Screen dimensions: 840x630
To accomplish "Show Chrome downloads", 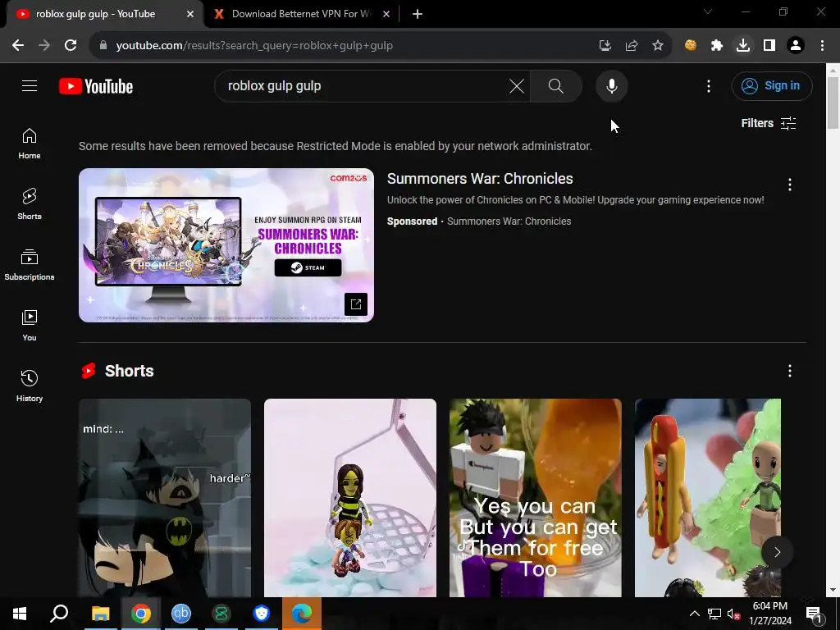I will tap(743, 46).
